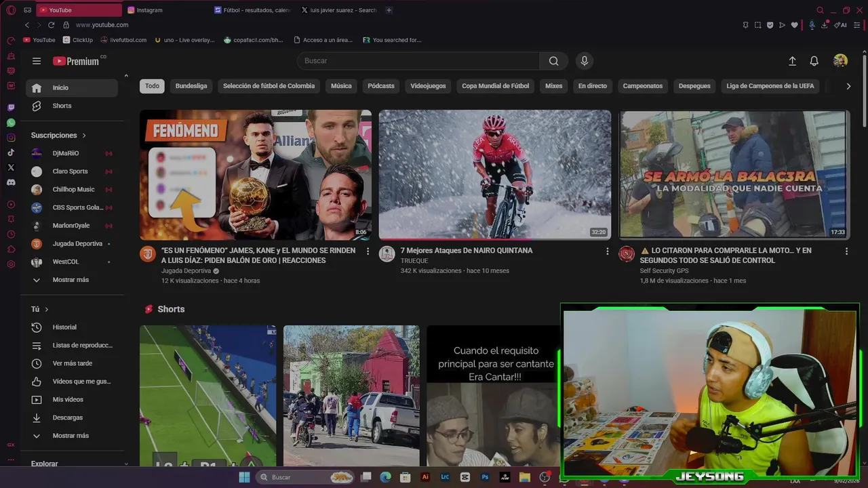This screenshot has height=488, width=868.
Task: Open browser downloads icon
Action: [825, 25]
